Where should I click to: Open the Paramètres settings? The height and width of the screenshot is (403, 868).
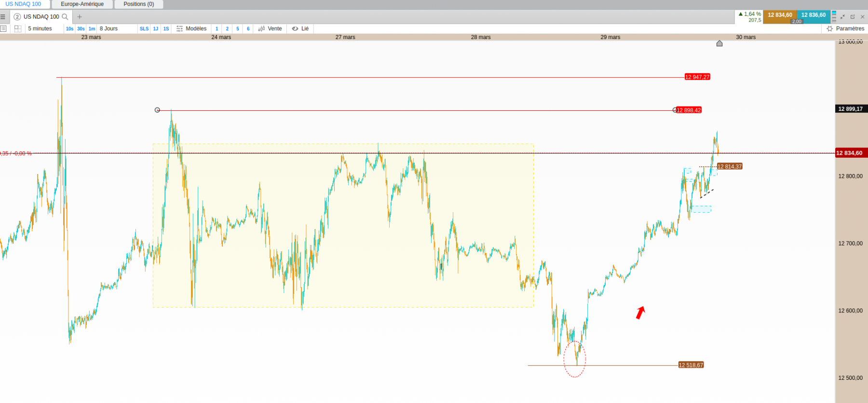[845, 29]
